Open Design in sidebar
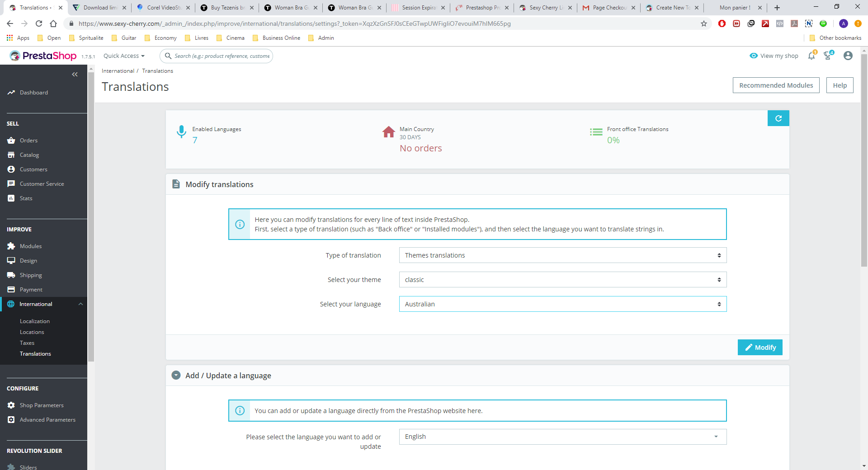Screen dimensions: 868x470 28,261
